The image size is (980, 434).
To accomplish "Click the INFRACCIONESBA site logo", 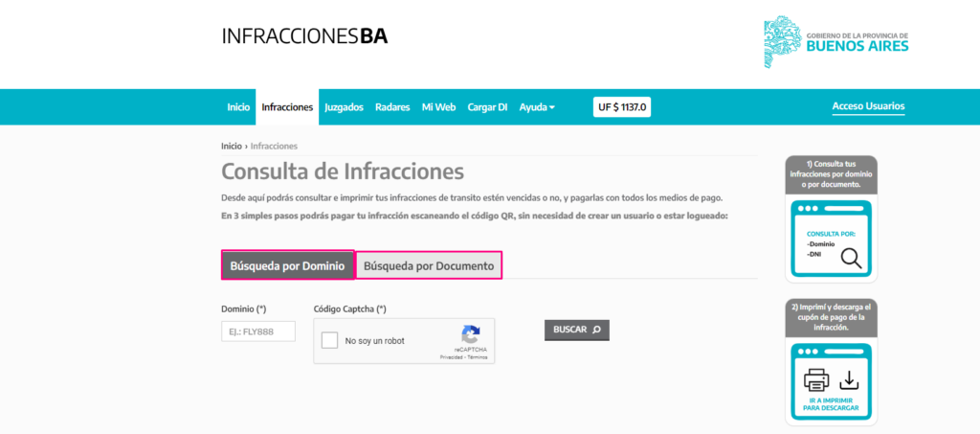I will coord(304,36).
